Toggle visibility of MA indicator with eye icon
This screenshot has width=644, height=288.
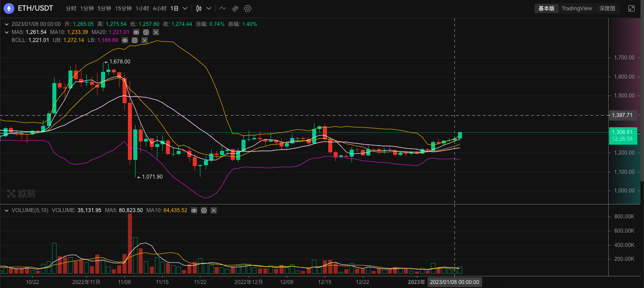(136, 32)
